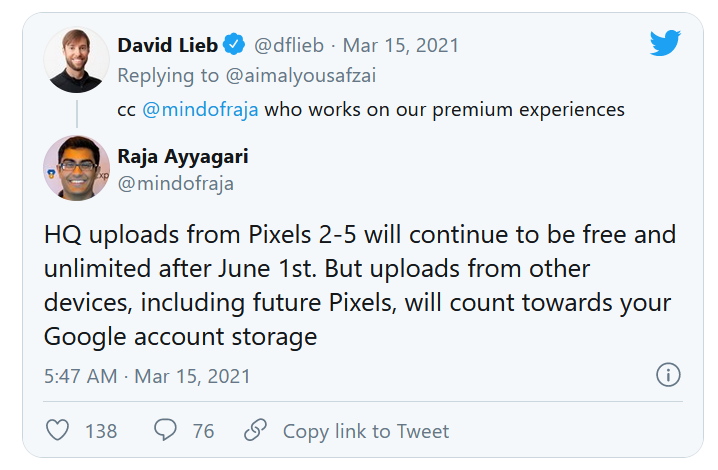Open replies via speech bubble icon
Viewport: 718px width, 470px height.
click(x=165, y=430)
